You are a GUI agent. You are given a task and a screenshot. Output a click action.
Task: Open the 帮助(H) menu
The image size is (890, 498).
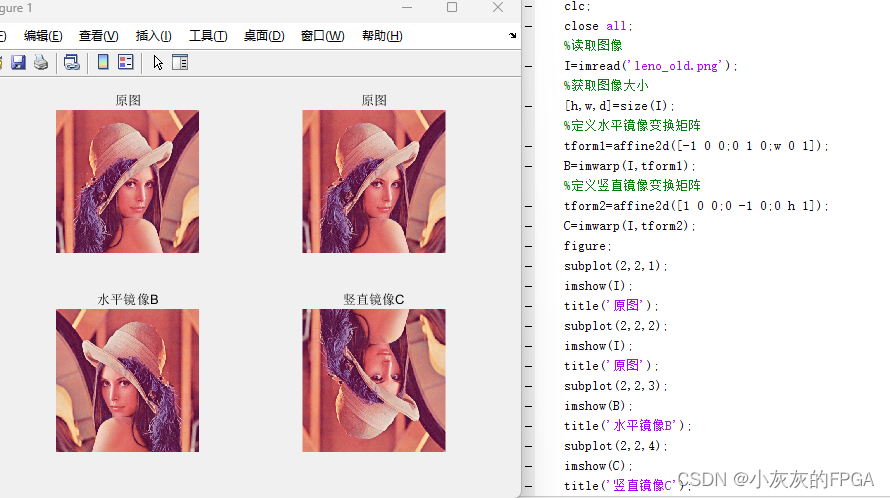[382, 36]
